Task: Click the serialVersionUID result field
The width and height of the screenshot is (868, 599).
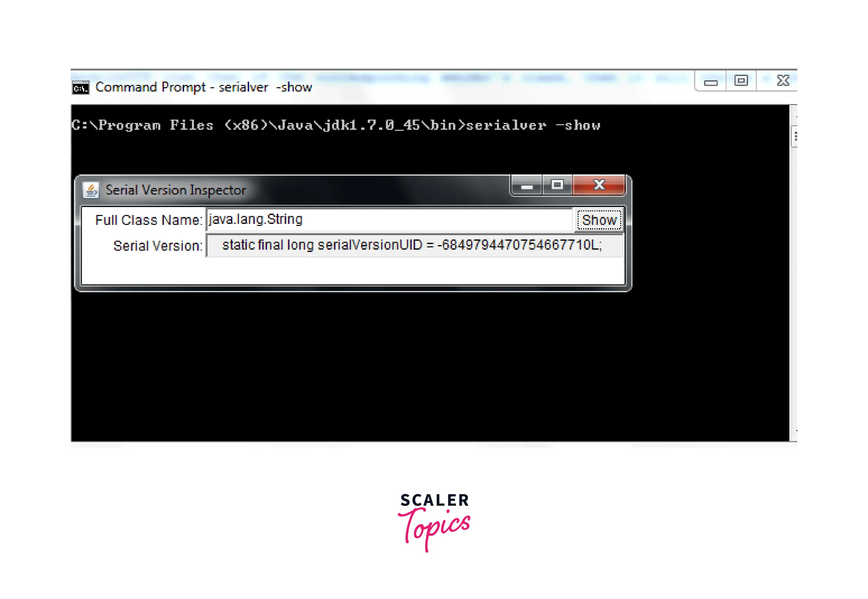Action: coord(413,246)
